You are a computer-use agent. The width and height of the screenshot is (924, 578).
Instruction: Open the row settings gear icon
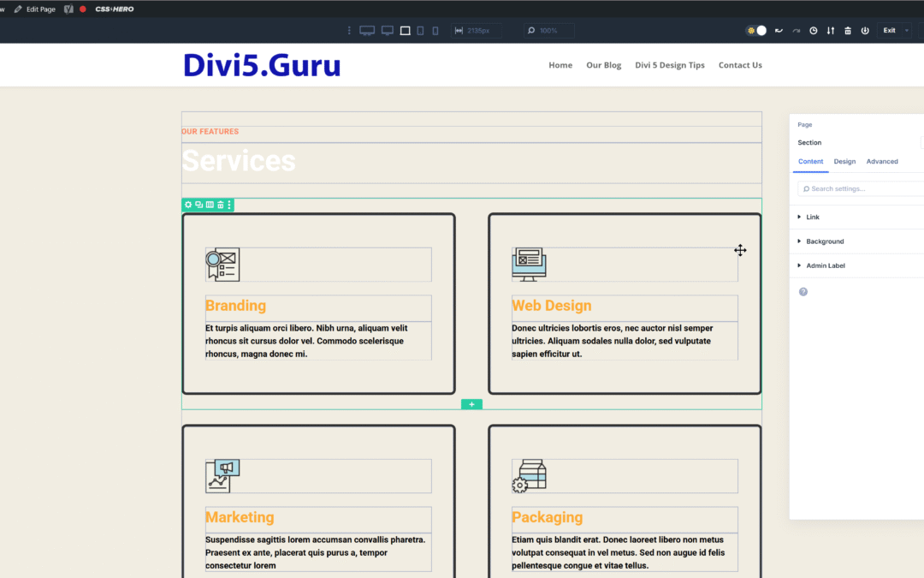(187, 205)
